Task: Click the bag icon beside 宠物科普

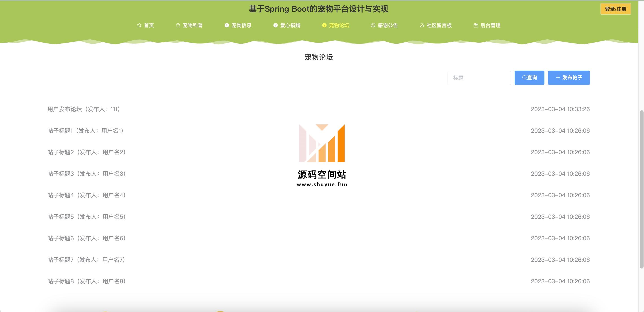Action: pyautogui.click(x=178, y=25)
